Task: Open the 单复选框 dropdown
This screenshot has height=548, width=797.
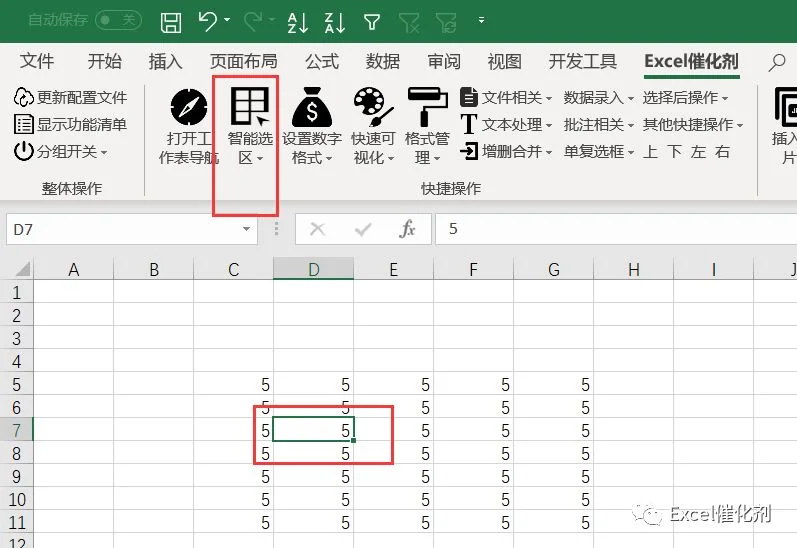Action: tap(598, 151)
